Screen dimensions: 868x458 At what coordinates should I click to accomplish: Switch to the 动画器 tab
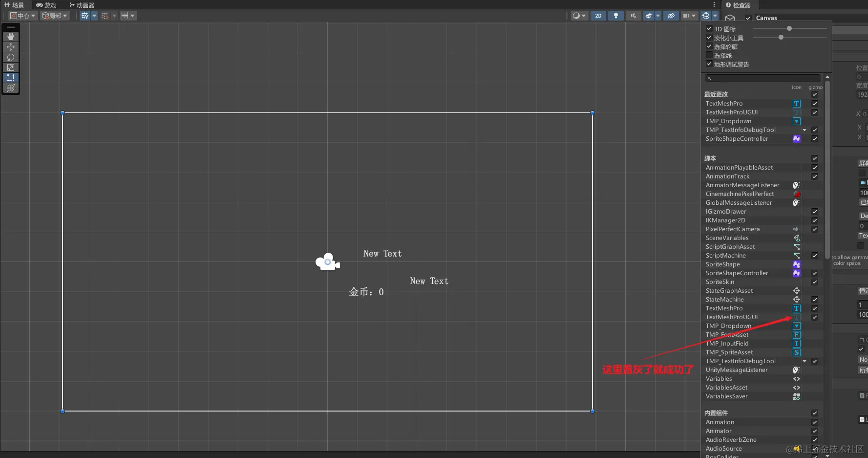[82, 5]
